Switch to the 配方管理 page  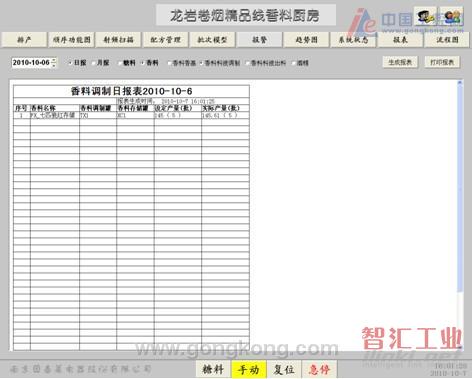pos(165,40)
